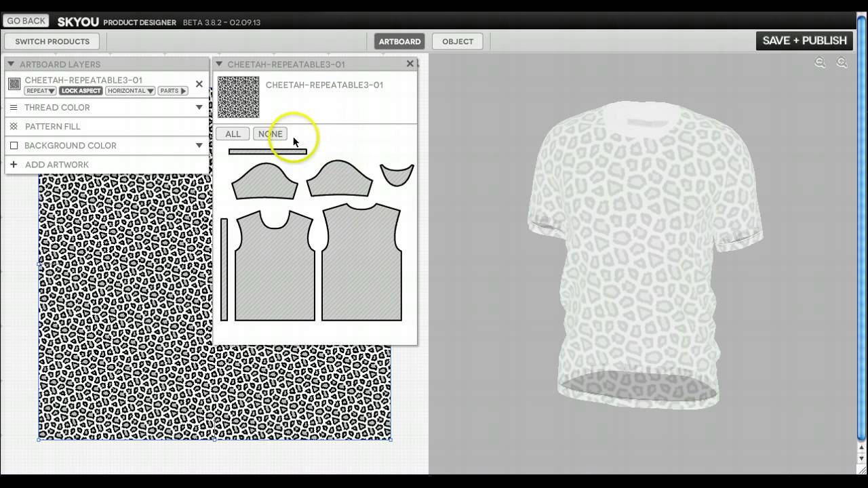
Task: Expand Thread Color options arrow
Action: tap(199, 107)
